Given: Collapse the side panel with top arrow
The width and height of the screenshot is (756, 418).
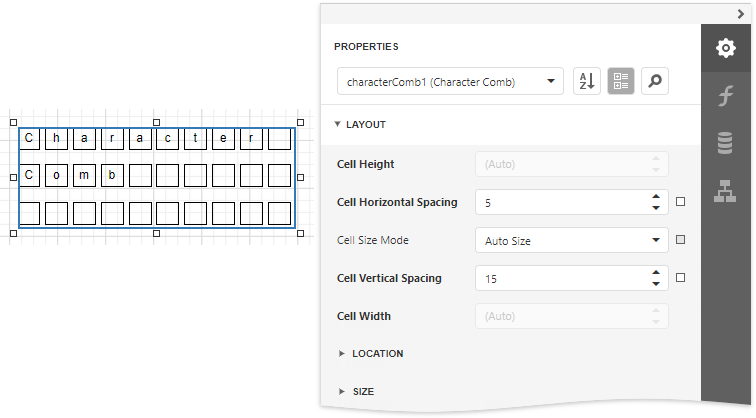Looking at the screenshot, I should pyautogui.click(x=740, y=13).
